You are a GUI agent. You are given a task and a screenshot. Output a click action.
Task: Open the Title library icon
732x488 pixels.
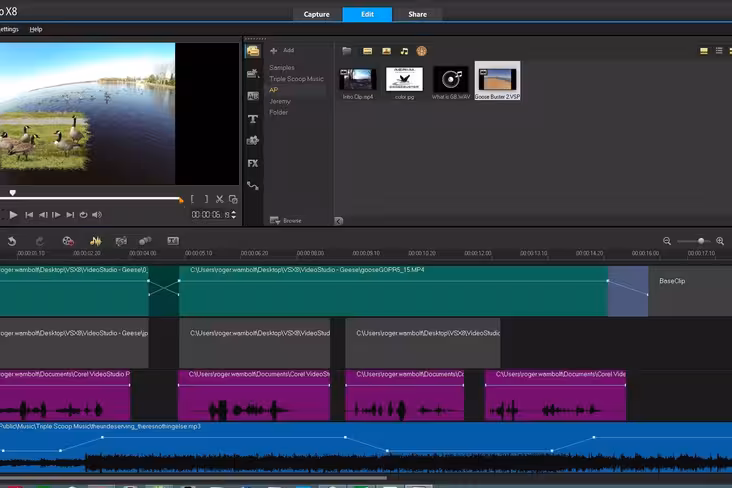(x=253, y=119)
